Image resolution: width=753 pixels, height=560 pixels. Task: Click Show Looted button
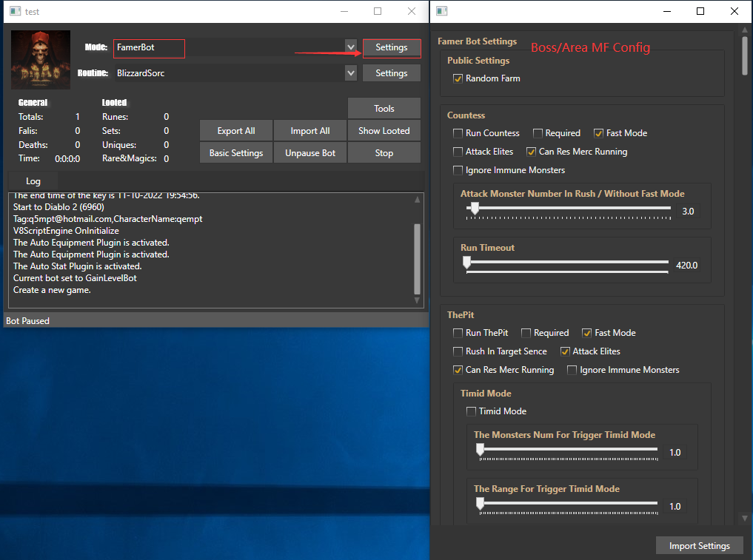[384, 130]
